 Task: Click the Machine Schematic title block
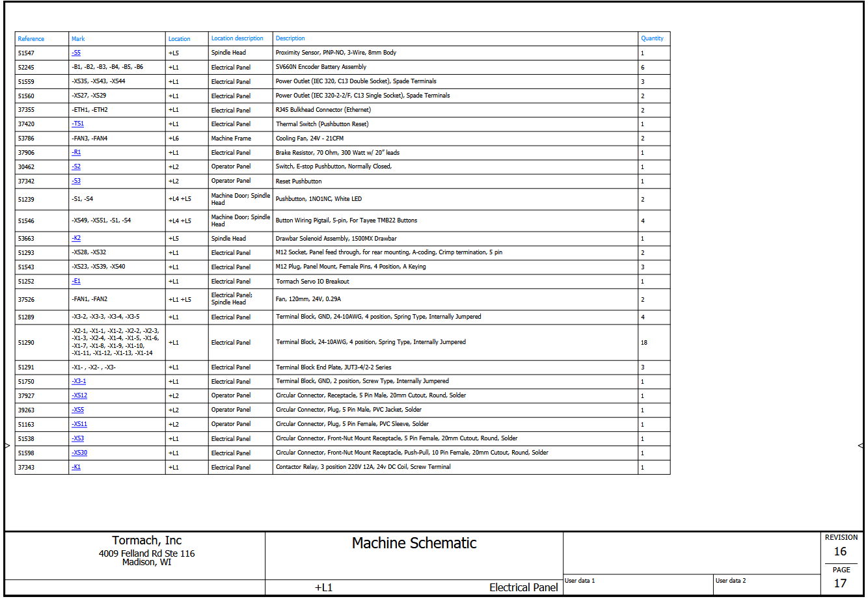pos(414,544)
